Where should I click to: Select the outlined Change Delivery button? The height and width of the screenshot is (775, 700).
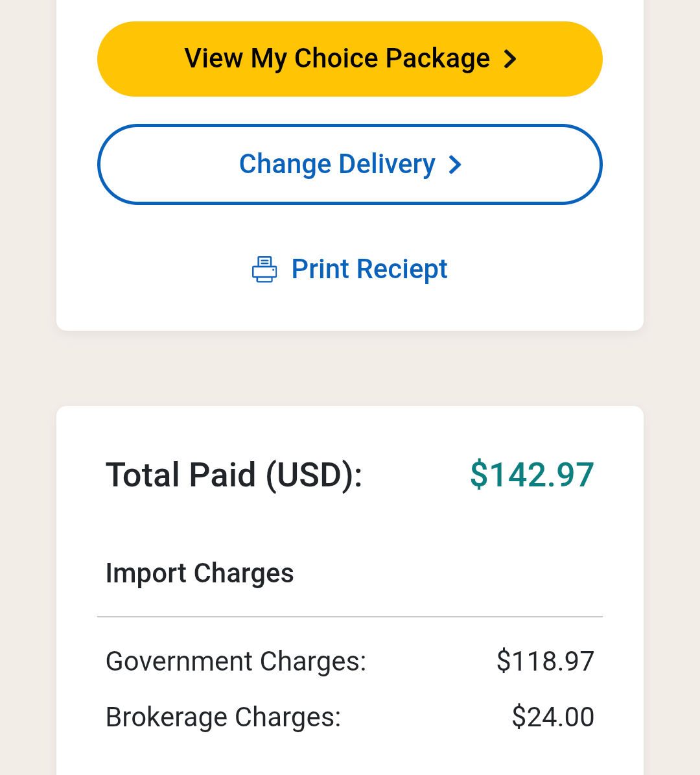click(350, 164)
